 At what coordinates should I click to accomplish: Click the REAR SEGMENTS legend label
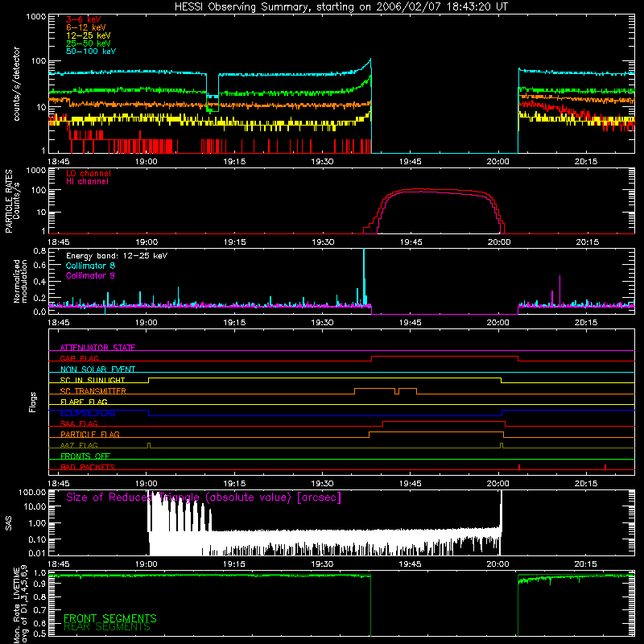107,627
